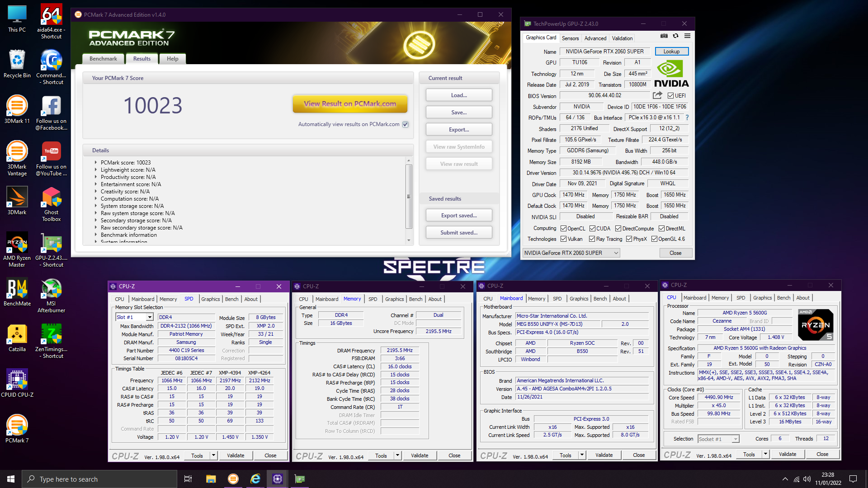This screenshot has height=488, width=868.
Task: Switch to the Help tab in PCMark 7
Action: click(173, 59)
